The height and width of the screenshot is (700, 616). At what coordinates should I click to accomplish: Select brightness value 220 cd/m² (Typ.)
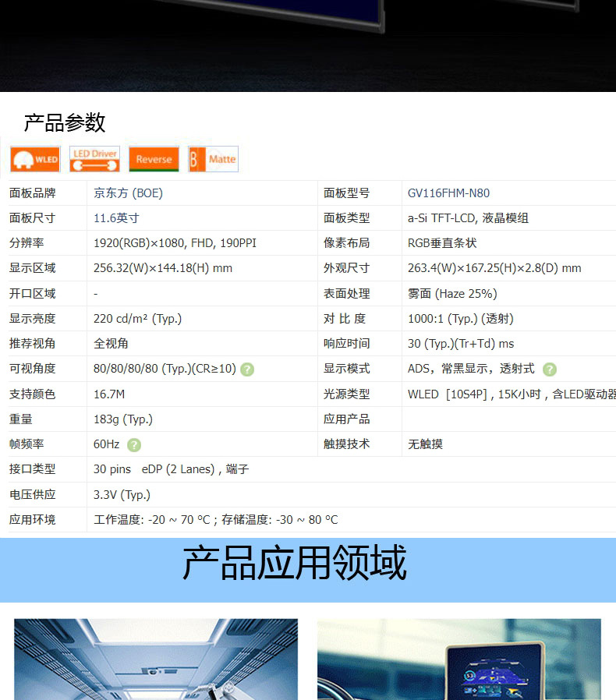(x=137, y=319)
